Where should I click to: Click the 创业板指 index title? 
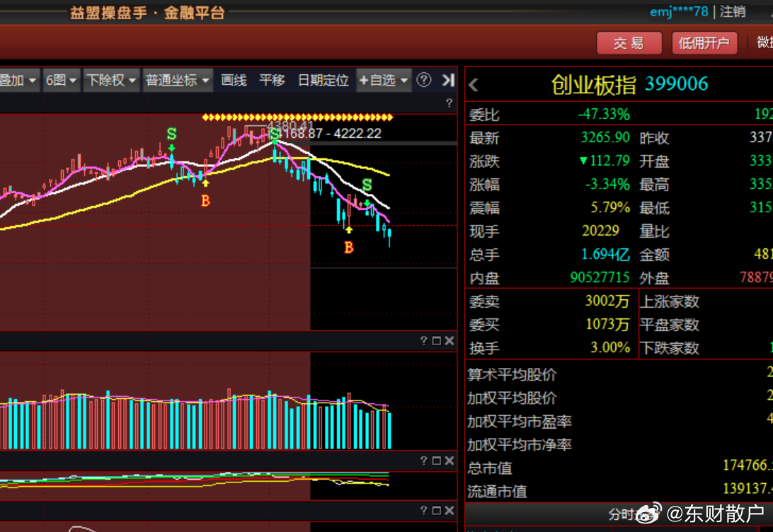click(x=593, y=85)
